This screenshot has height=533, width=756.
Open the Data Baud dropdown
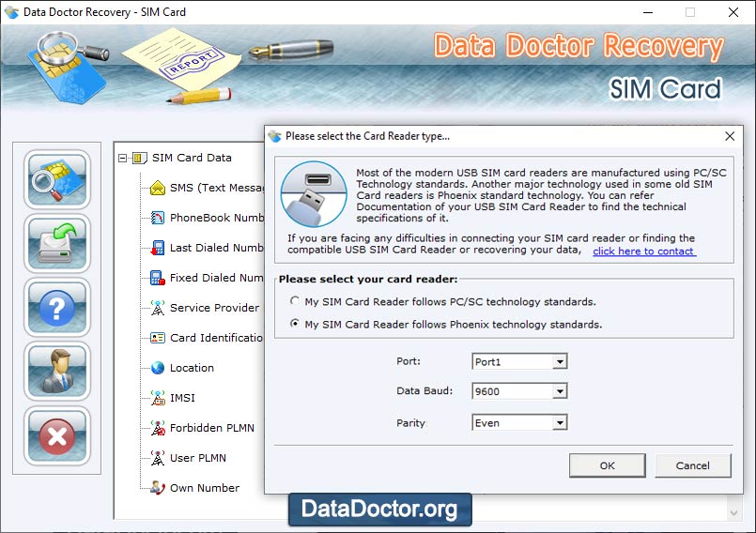click(x=560, y=391)
